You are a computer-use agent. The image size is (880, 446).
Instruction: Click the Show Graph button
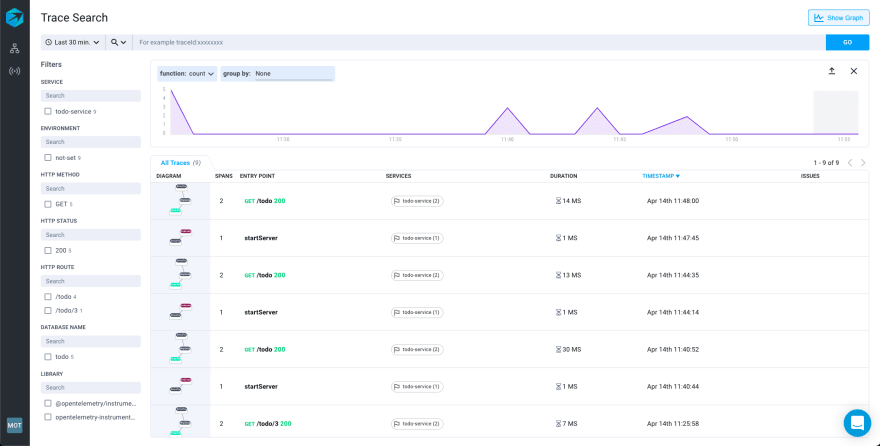(x=838, y=17)
